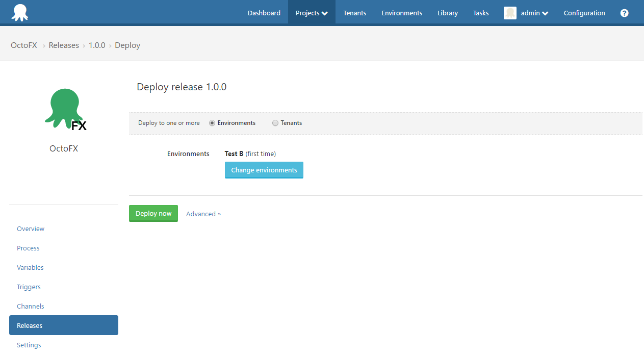Click the OctoFX octopus project logo

64,107
